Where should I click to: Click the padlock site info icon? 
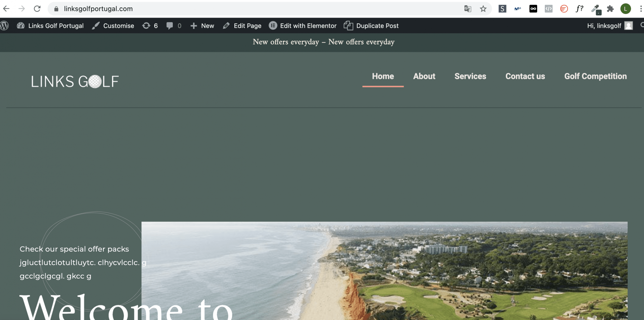(x=56, y=9)
